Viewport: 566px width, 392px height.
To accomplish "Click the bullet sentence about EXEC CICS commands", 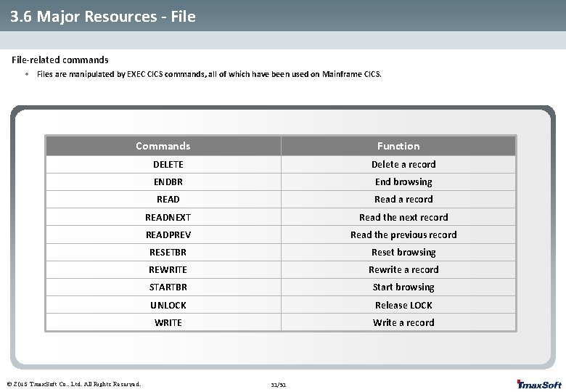I will (x=209, y=74).
